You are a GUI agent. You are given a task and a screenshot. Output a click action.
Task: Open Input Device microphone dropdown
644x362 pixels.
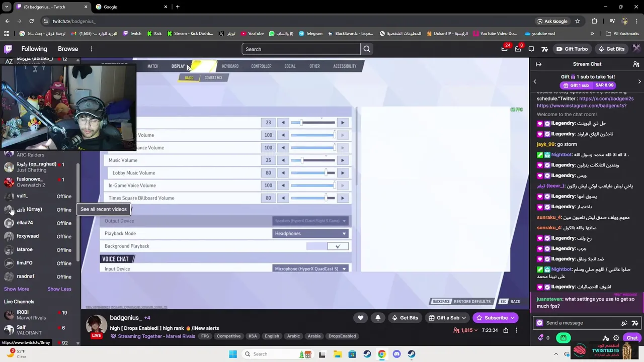pyautogui.click(x=310, y=269)
